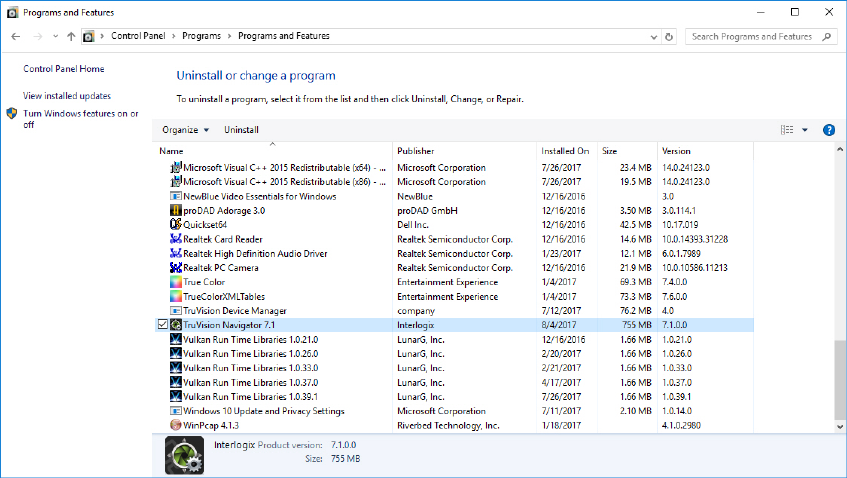
Task: Open the Organize dropdown menu
Action: tap(185, 130)
